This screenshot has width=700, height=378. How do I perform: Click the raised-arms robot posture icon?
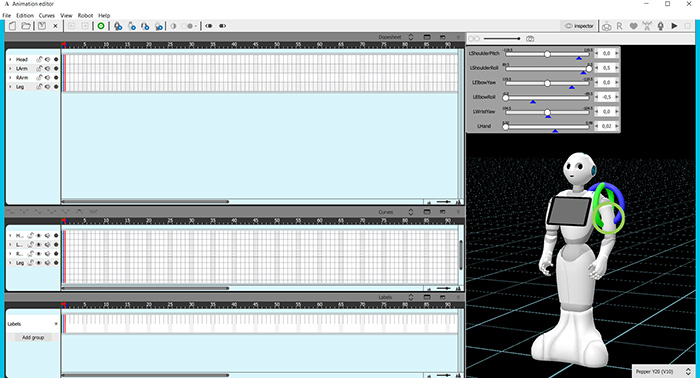(x=647, y=26)
